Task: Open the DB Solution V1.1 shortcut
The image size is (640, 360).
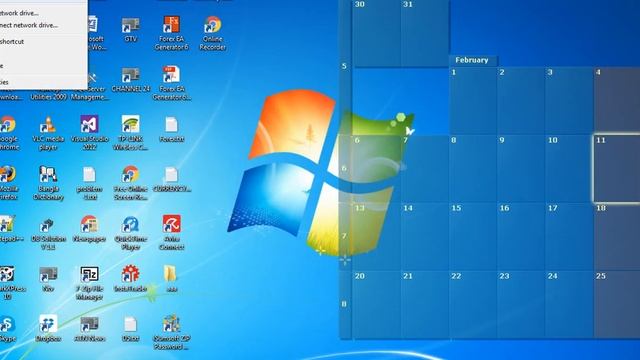Action: tap(48, 233)
